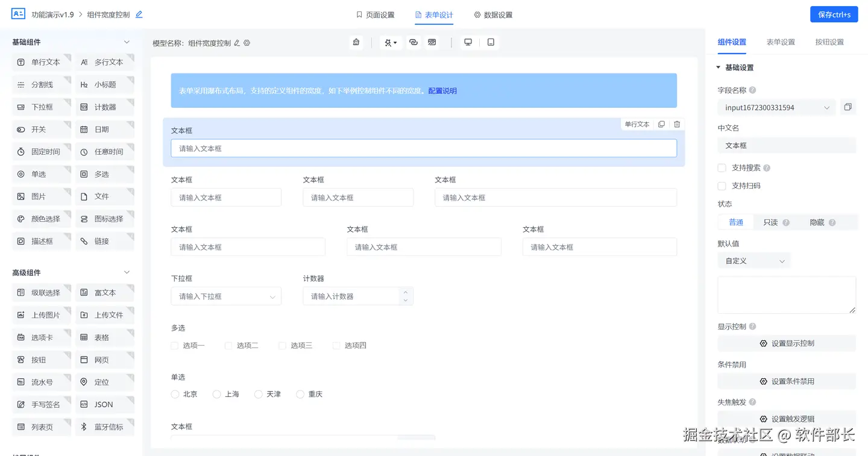Add a 图片 image component

point(41,196)
